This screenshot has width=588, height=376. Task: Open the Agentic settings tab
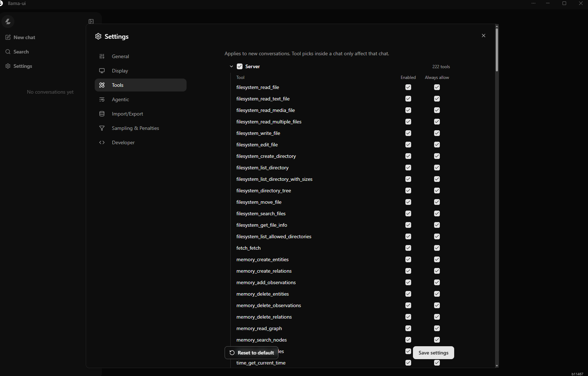[141, 99]
